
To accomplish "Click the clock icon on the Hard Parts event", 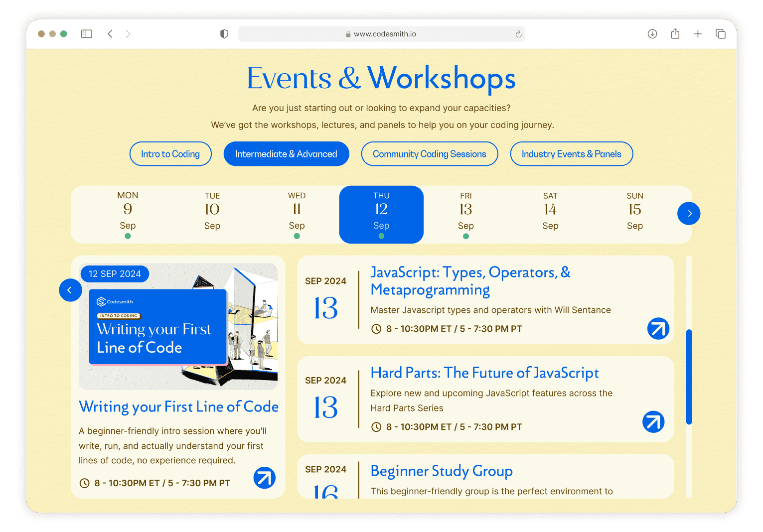I will pos(377,427).
